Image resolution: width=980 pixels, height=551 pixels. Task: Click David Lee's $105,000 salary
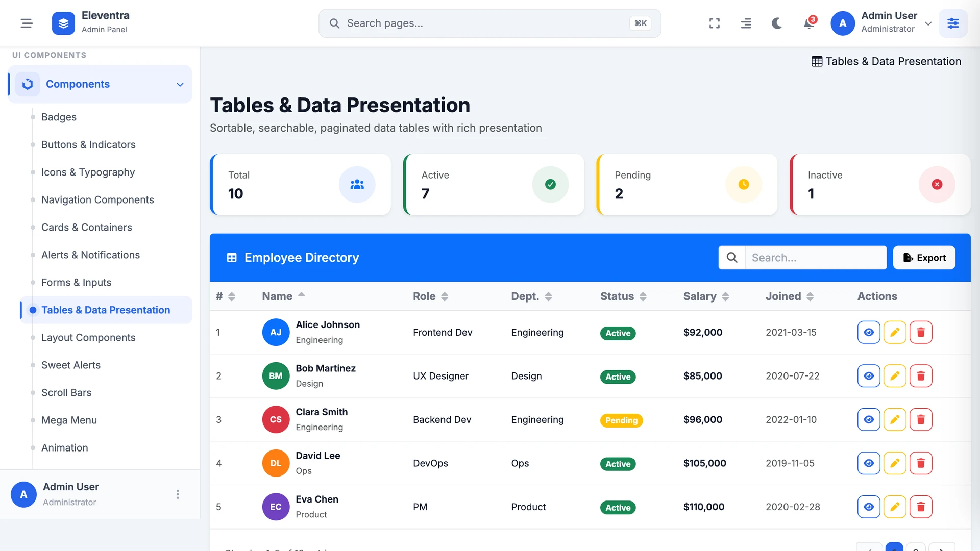[705, 463]
